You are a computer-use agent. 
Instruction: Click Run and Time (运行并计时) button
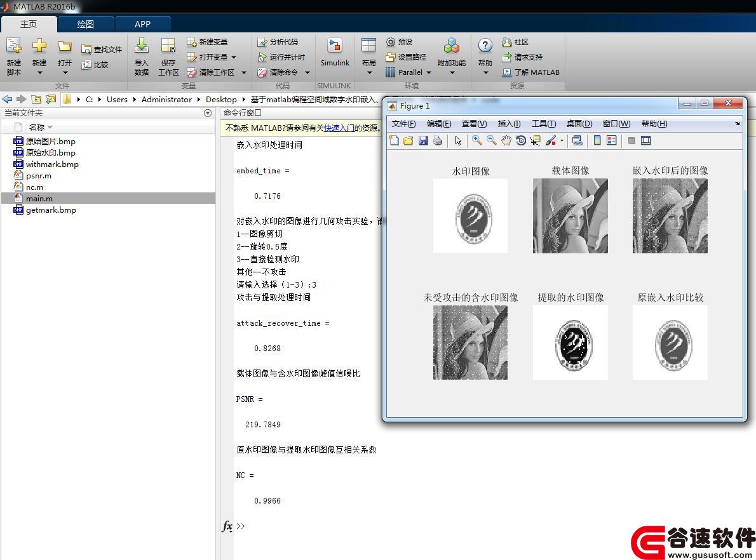pos(281,57)
